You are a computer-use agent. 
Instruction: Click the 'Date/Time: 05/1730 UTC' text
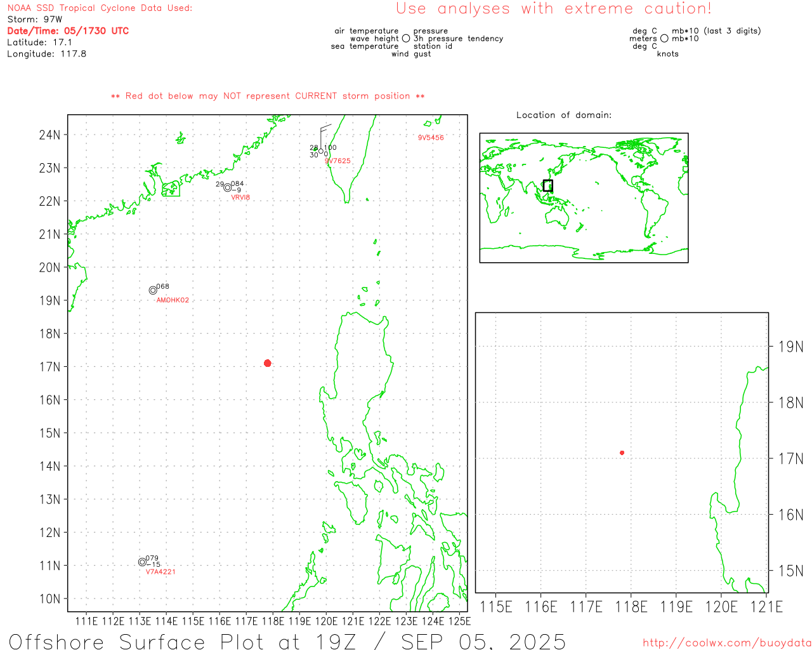[x=68, y=31]
